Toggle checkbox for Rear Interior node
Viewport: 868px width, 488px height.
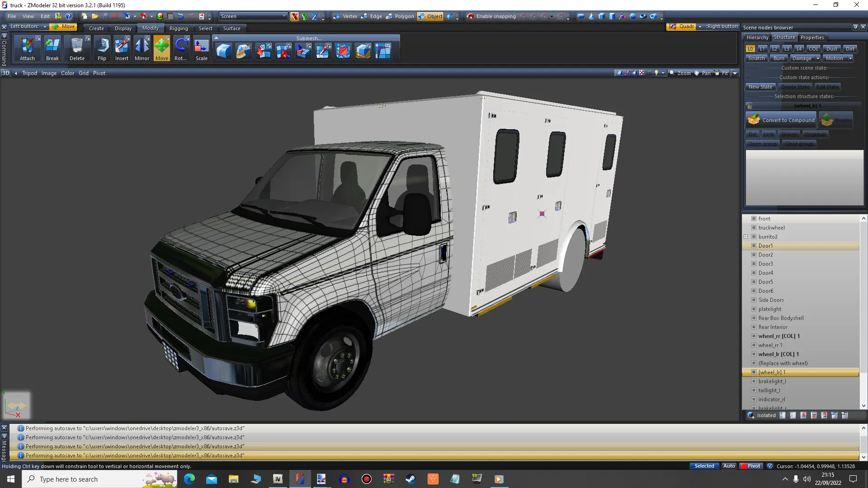[x=754, y=327]
